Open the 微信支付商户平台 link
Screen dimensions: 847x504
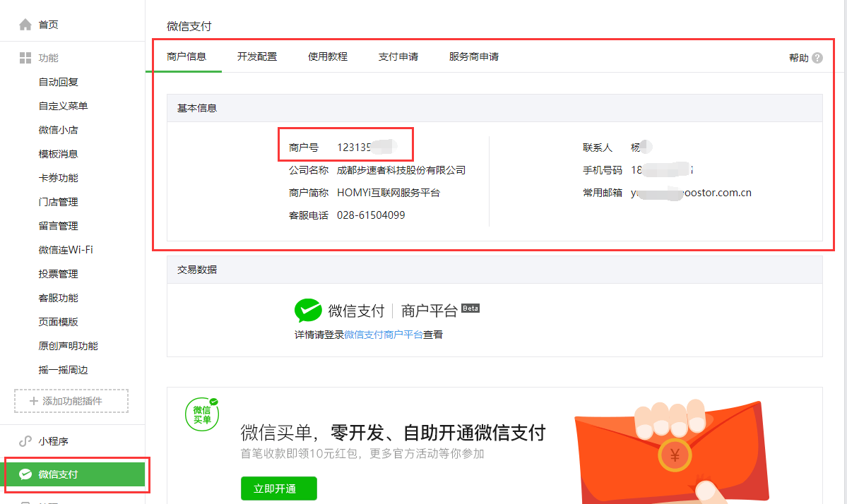click(x=384, y=335)
